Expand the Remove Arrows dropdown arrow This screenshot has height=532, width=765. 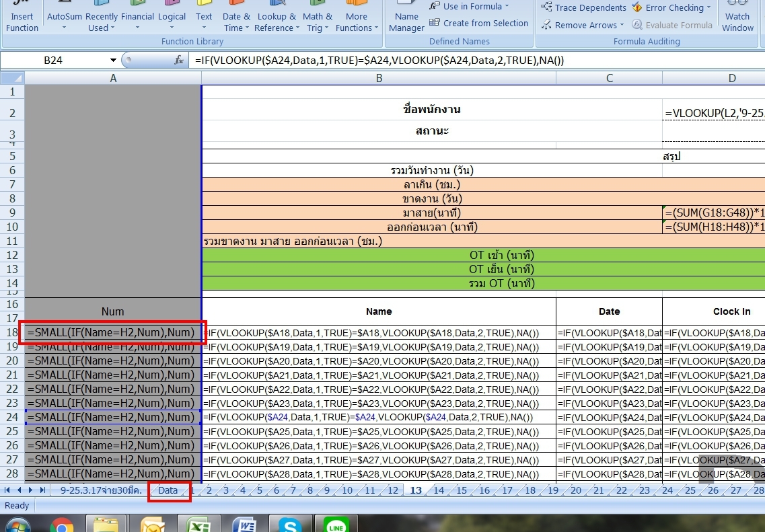point(622,25)
